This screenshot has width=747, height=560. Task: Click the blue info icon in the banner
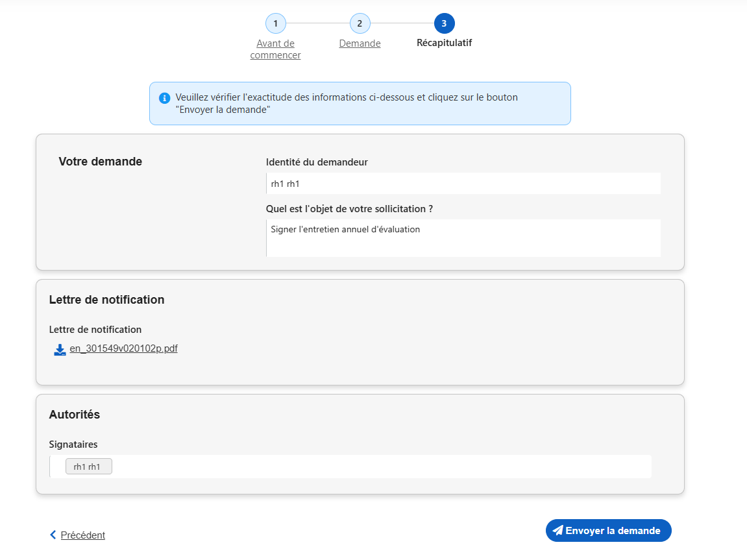click(165, 98)
